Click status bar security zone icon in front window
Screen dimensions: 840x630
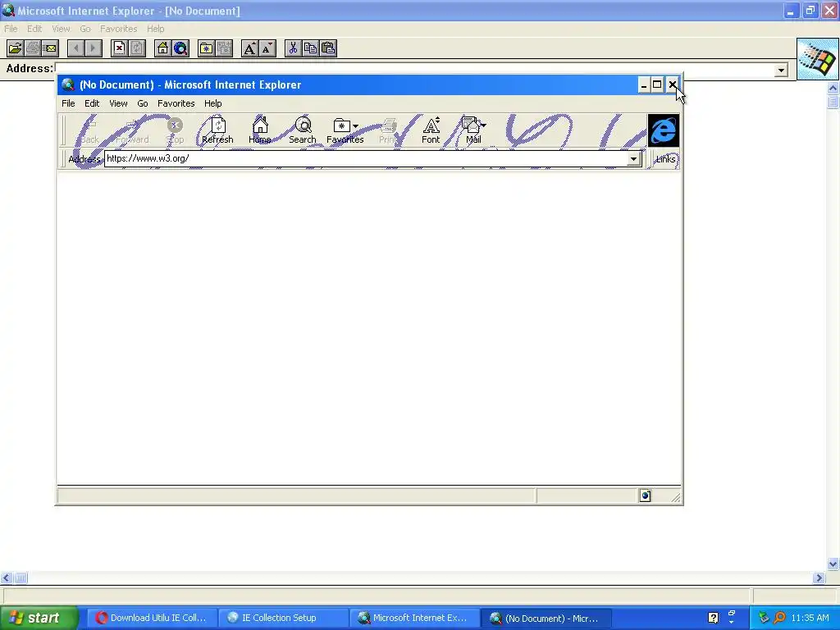646,496
